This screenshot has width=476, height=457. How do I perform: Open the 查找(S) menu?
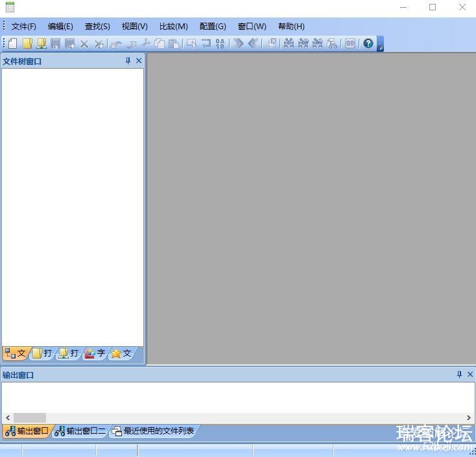pos(97,27)
